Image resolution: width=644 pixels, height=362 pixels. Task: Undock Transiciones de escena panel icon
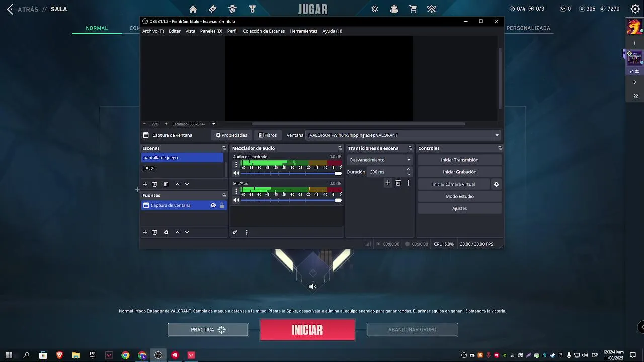coord(410,148)
